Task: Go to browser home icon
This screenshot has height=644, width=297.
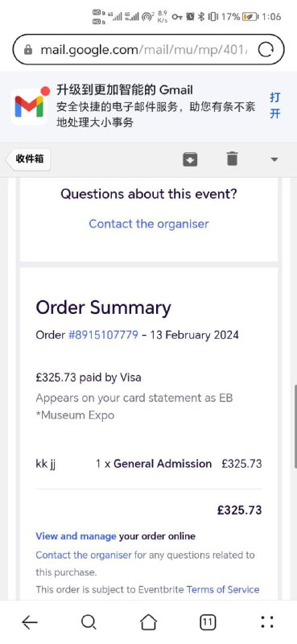Action: tap(148, 622)
